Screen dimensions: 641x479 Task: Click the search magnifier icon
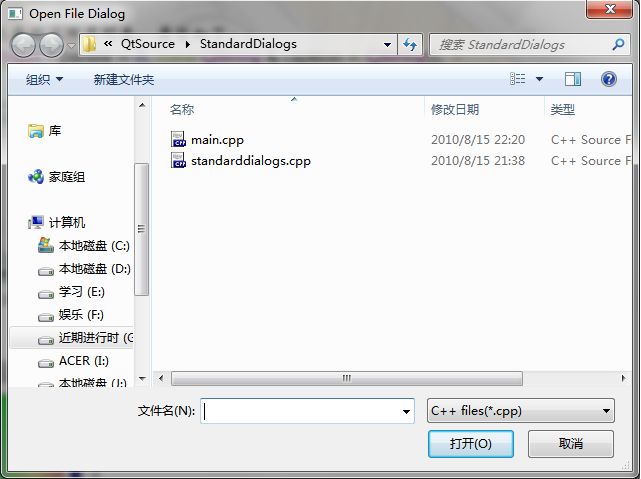(x=618, y=44)
